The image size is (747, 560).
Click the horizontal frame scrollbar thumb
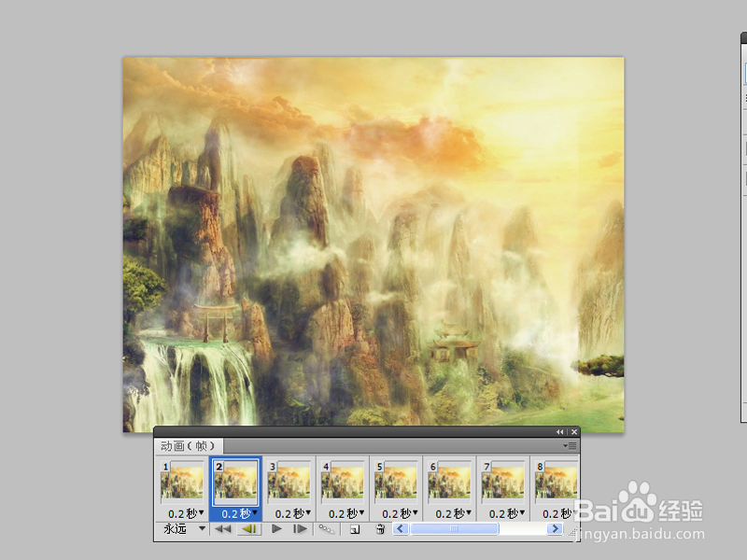coord(455,528)
